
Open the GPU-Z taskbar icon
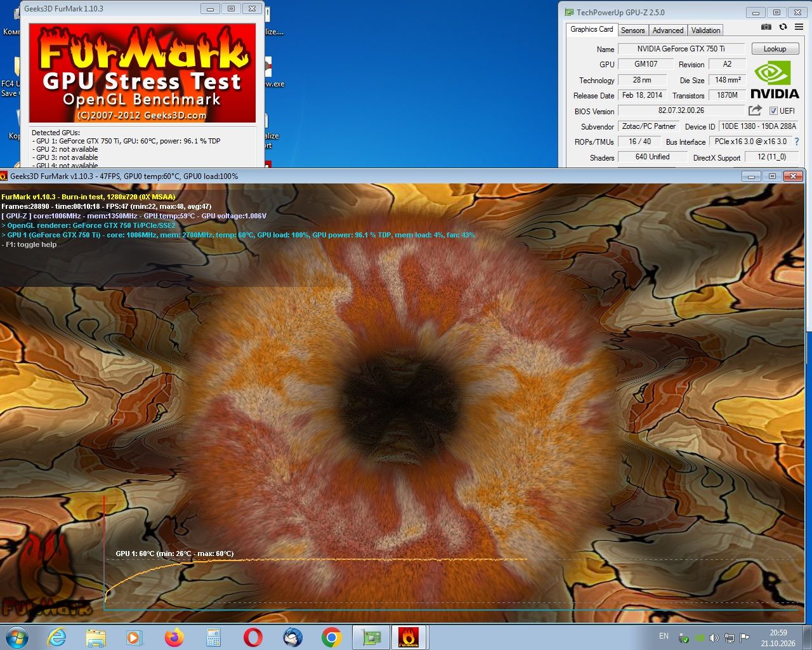pyautogui.click(x=371, y=637)
